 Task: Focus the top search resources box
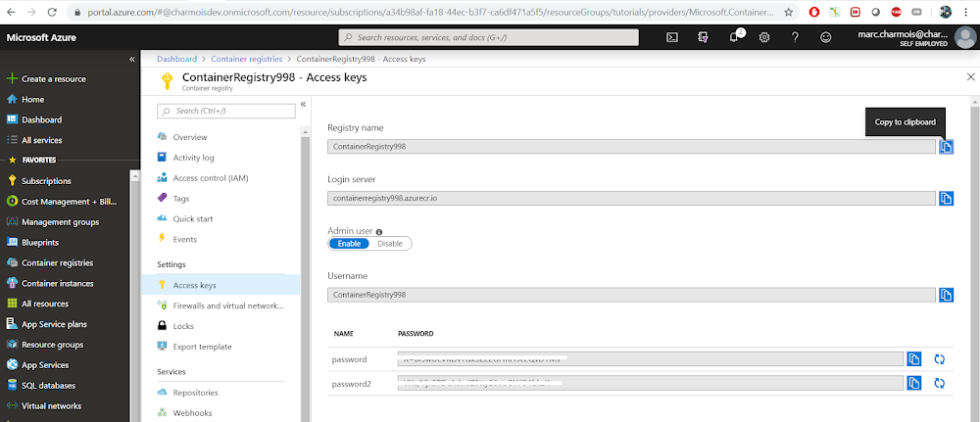click(489, 37)
